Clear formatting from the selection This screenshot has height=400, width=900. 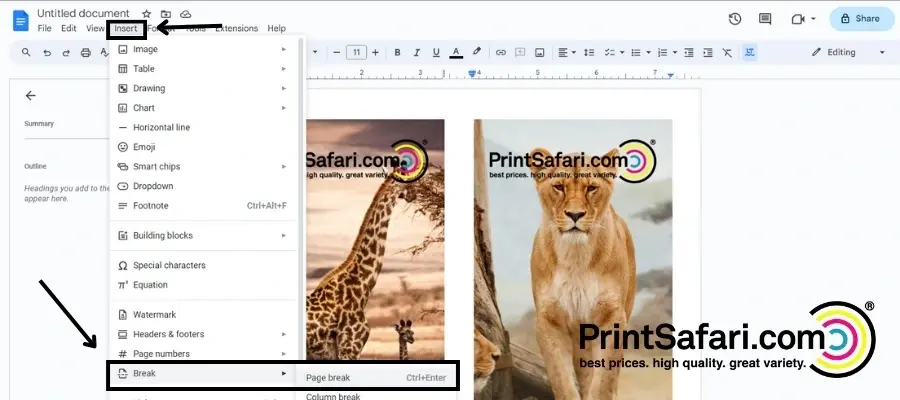727,52
